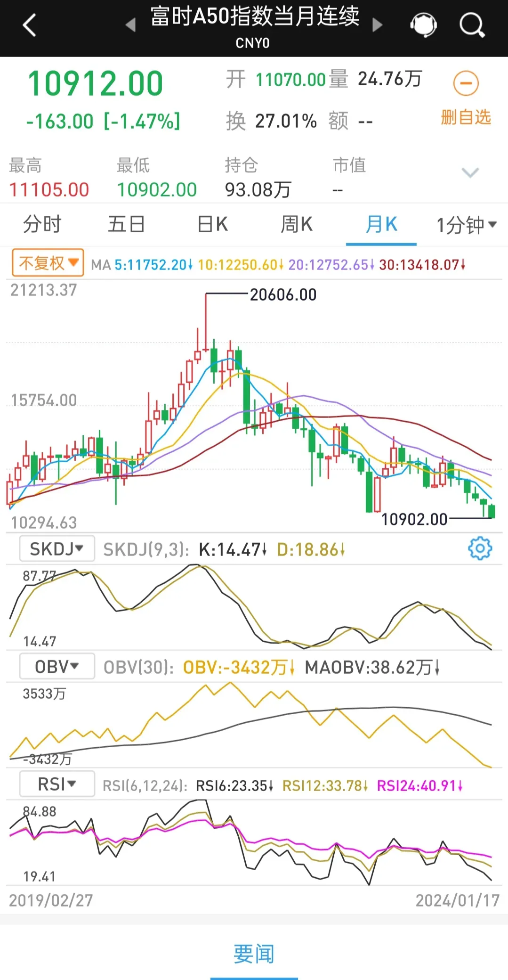
Task: Switch to 分时 tab
Action: click(42, 224)
